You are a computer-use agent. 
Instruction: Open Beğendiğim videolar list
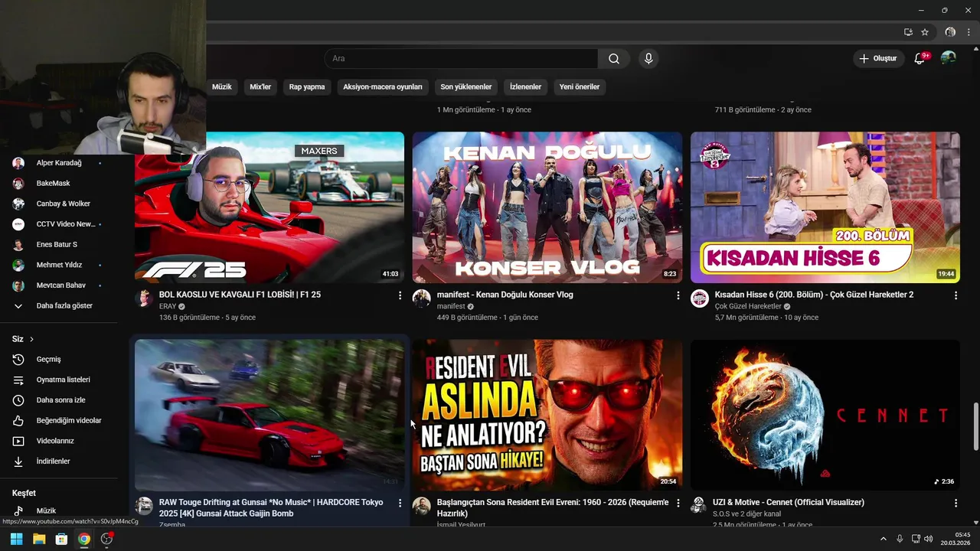tap(60, 421)
